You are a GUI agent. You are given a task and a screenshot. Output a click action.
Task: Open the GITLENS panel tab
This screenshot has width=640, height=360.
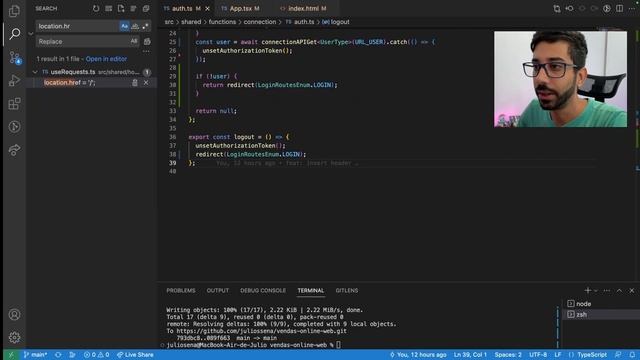point(347,291)
